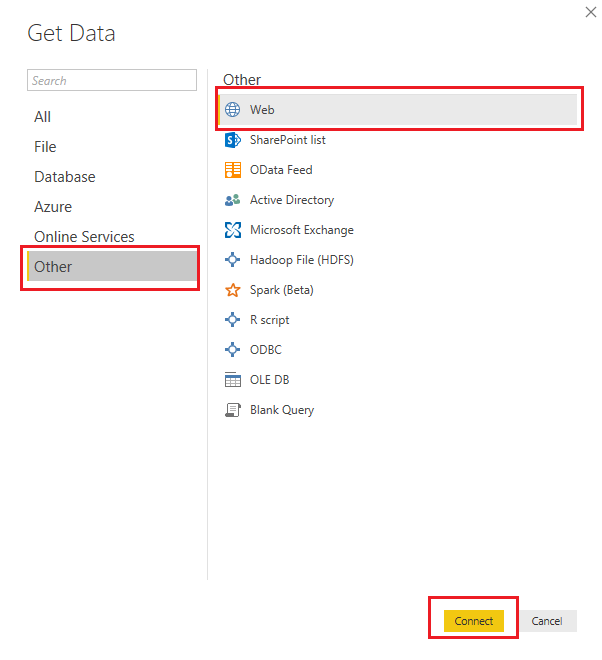Select the All category
The image size is (602, 660).
coord(43,117)
